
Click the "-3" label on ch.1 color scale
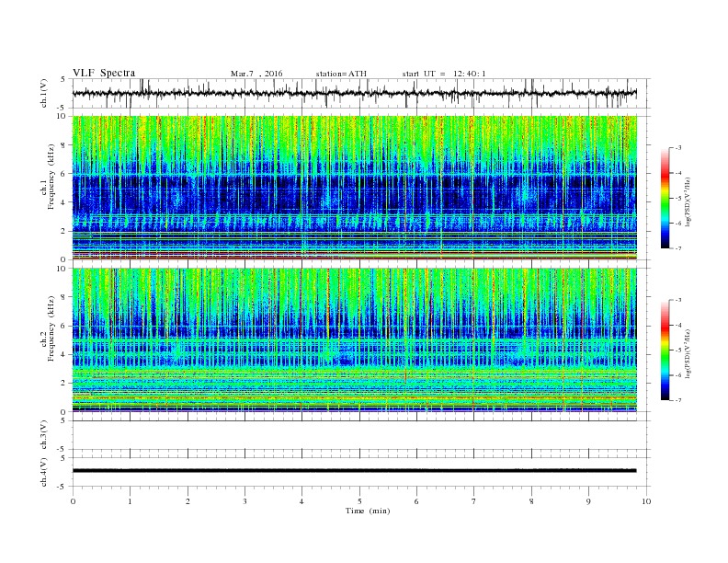[x=678, y=148]
